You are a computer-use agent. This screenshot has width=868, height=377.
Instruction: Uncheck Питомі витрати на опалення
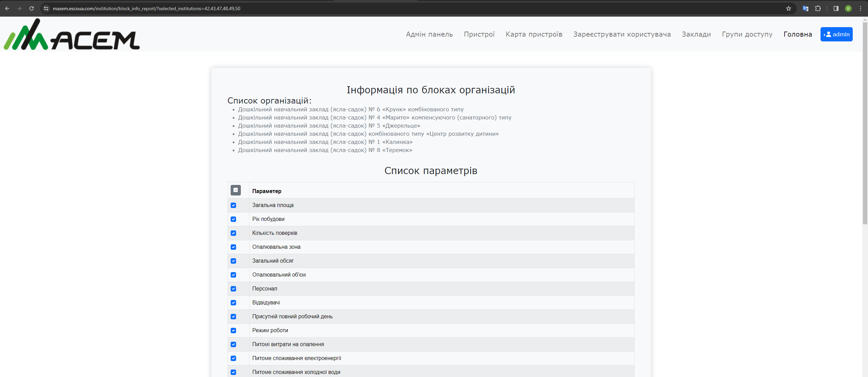(233, 344)
